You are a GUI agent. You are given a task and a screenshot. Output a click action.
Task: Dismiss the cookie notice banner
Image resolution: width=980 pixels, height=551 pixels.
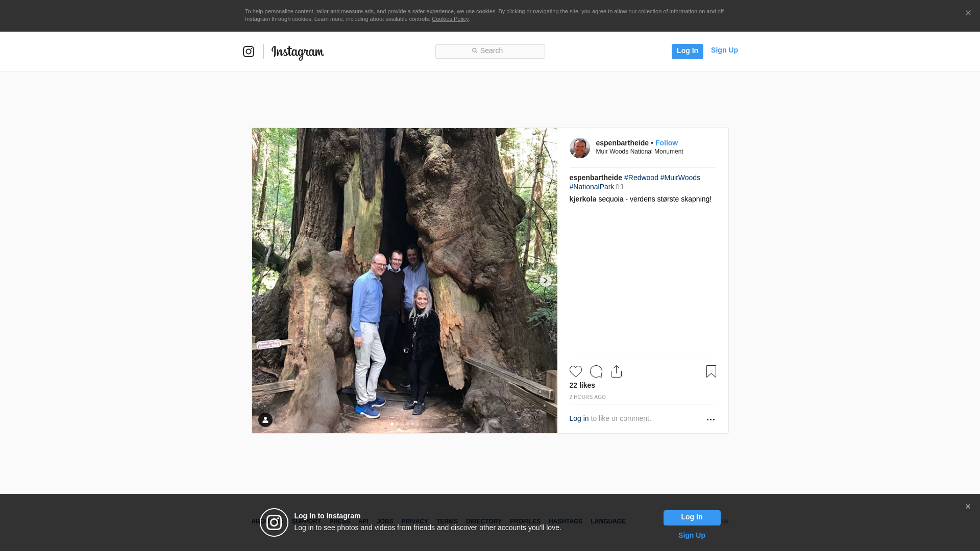(968, 13)
